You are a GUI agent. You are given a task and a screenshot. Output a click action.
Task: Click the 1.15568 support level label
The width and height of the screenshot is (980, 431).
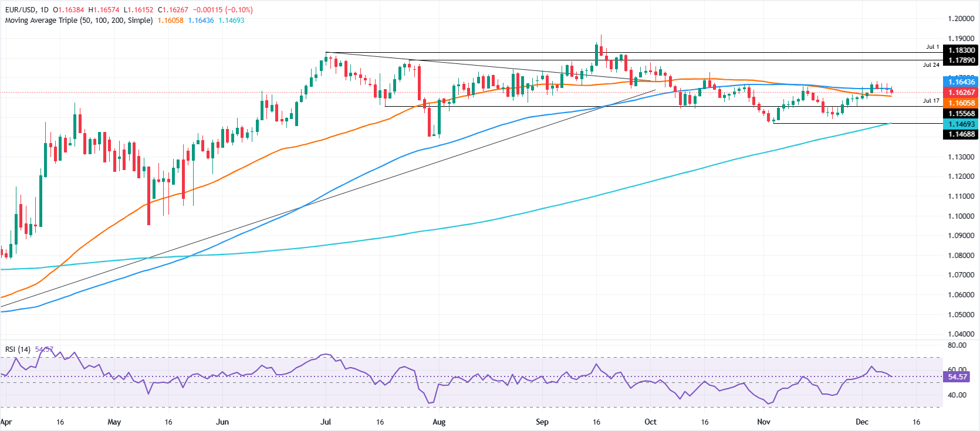coord(961,114)
